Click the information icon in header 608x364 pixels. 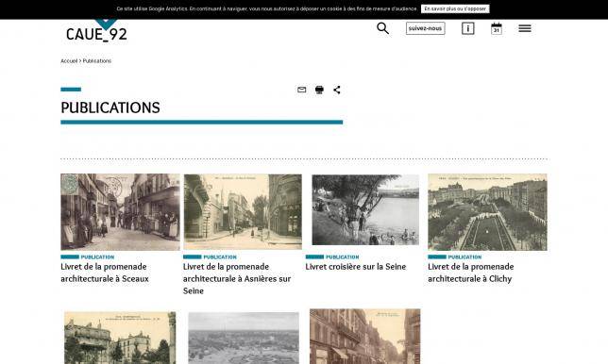[467, 28]
